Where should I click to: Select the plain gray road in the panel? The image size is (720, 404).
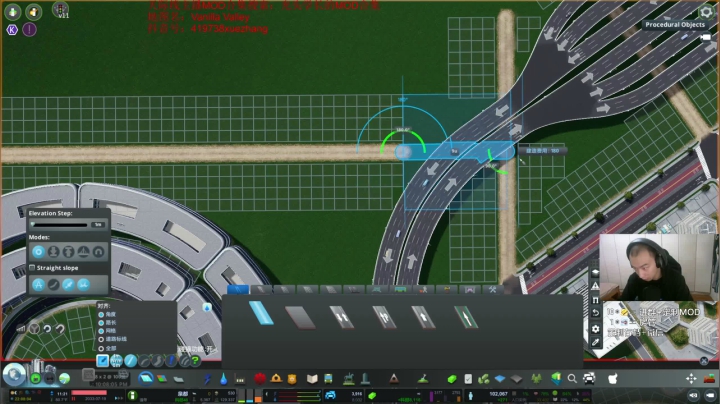click(x=301, y=317)
